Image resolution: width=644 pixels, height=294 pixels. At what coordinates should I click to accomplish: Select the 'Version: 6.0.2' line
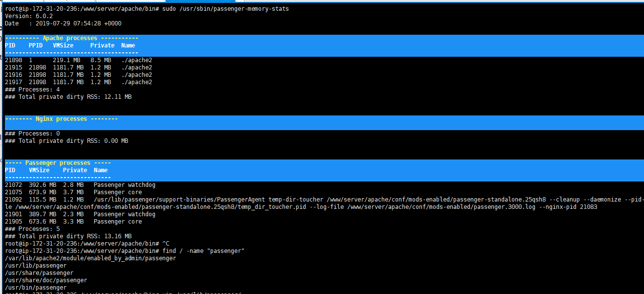pyautogui.click(x=29, y=16)
